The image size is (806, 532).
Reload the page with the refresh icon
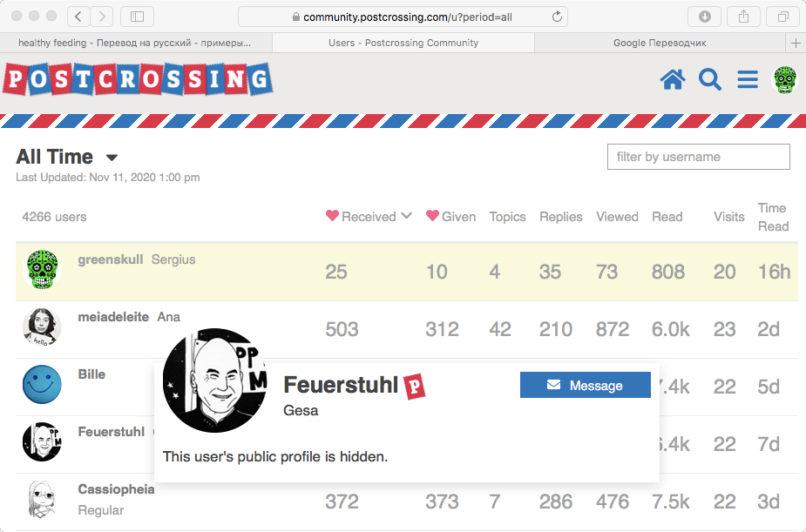coord(557,17)
